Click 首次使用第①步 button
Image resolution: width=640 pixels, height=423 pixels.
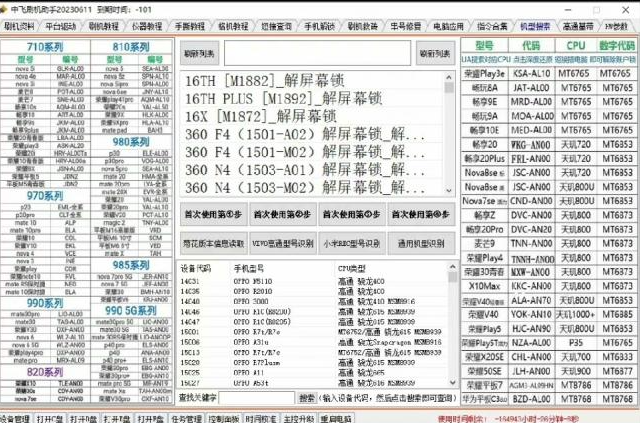(x=214, y=214)
